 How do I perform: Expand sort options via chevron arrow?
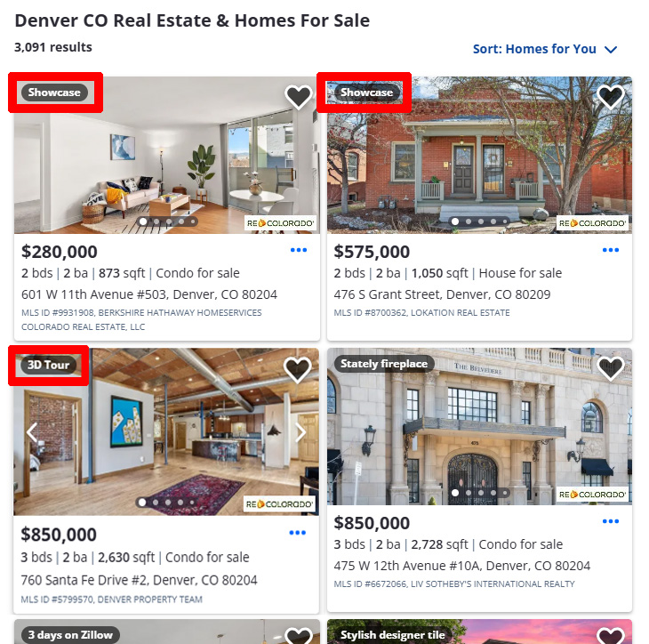611,50
